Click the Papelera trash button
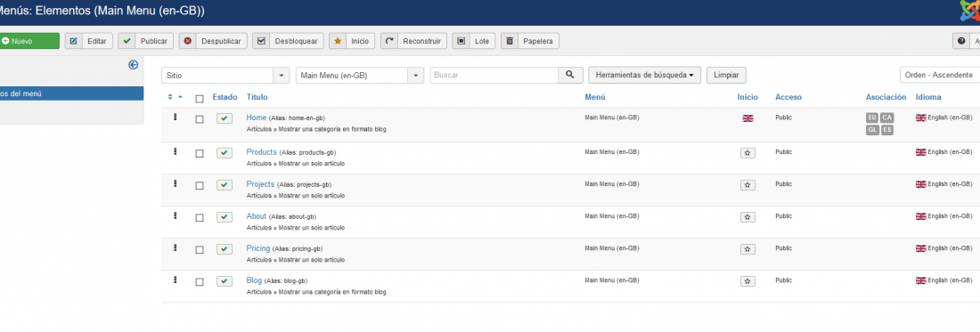980x332 pixels. coord(530,41)
